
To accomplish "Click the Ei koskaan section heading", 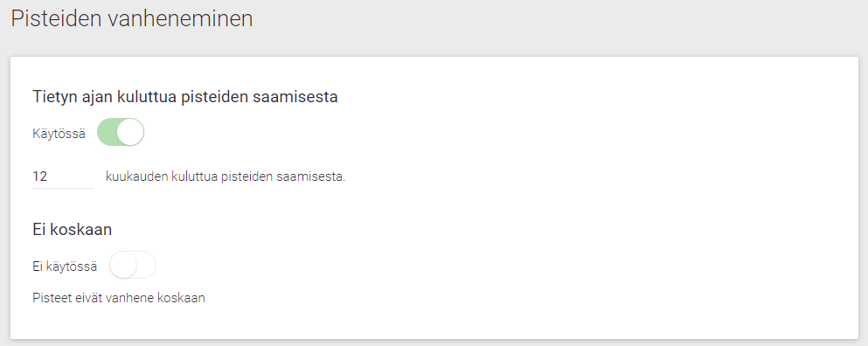I will coord(72,229).
